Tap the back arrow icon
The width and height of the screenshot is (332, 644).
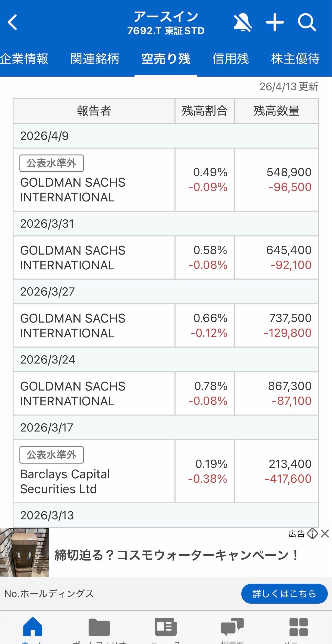pyautogui.click(x=13, y=23)
